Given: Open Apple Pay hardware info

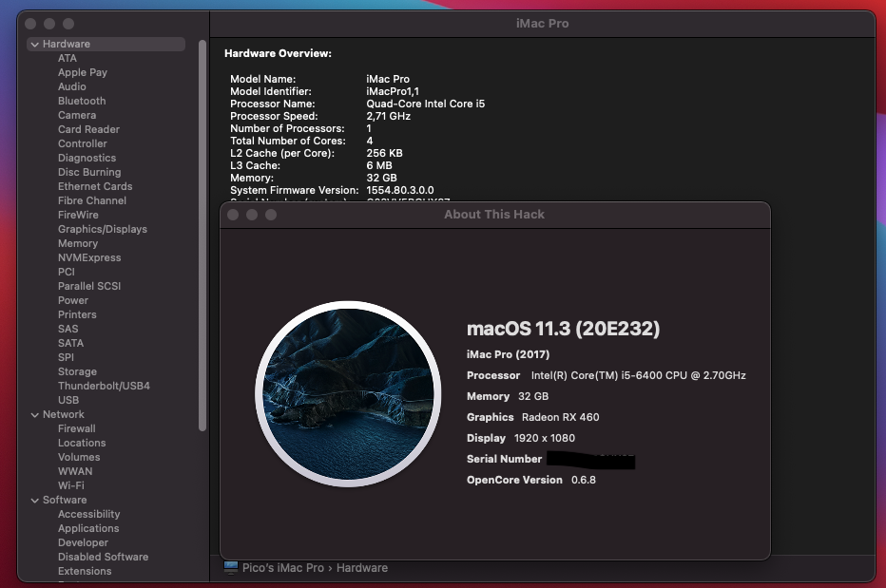Looking at the screenshot, I should 83,72.
